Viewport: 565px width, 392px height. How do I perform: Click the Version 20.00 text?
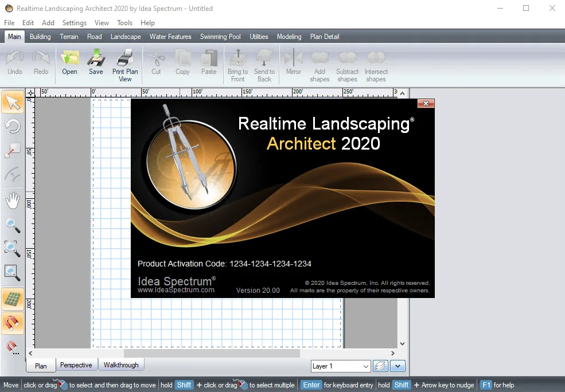click(x=258, y=290)
